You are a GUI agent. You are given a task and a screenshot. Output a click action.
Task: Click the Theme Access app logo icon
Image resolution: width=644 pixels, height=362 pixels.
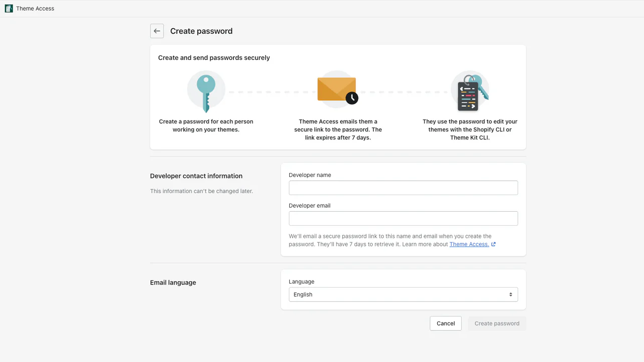pyautogui.click(x=9, y=9)
